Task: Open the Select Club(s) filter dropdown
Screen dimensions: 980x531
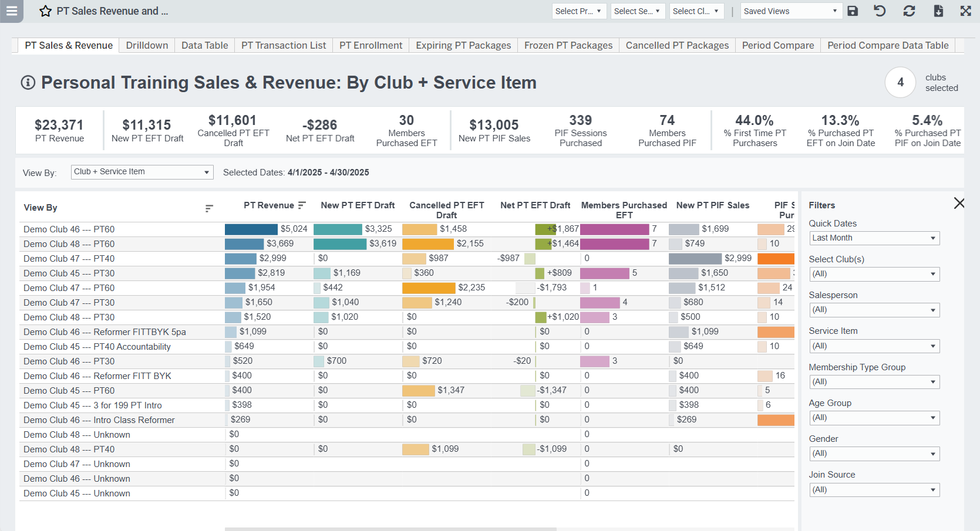Action: click(x=874, y=274)
